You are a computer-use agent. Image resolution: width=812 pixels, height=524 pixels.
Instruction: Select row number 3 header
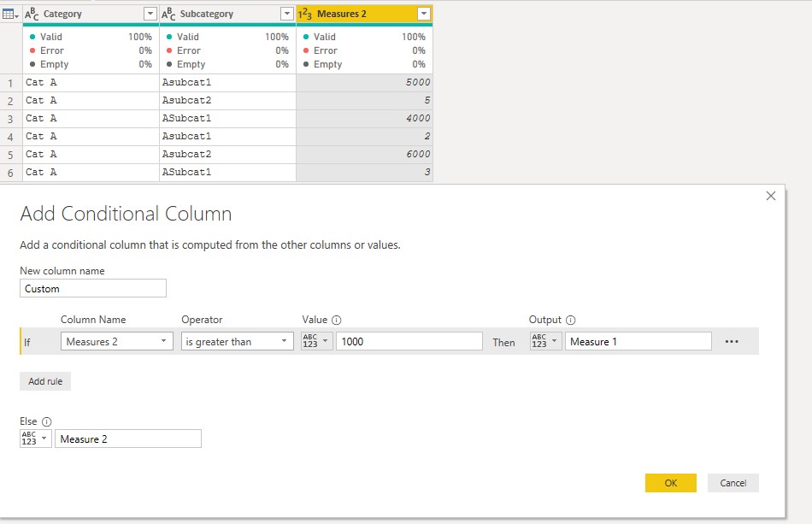(x=10, y=119)
